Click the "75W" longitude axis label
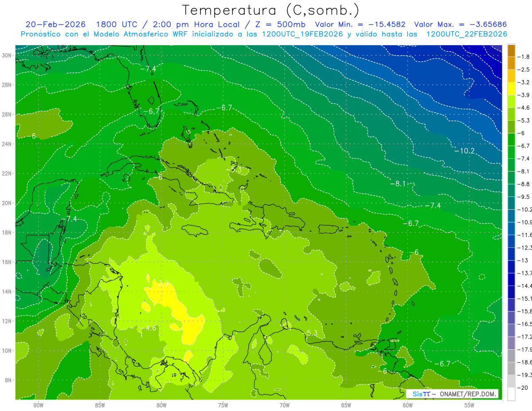Image resolution: width=532 pixels, height=411 pixels. (223, 405)
